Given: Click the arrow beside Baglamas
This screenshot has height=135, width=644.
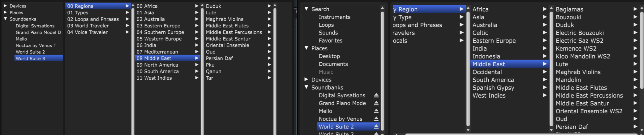Looking at the screenshot, I should (635, 9).
